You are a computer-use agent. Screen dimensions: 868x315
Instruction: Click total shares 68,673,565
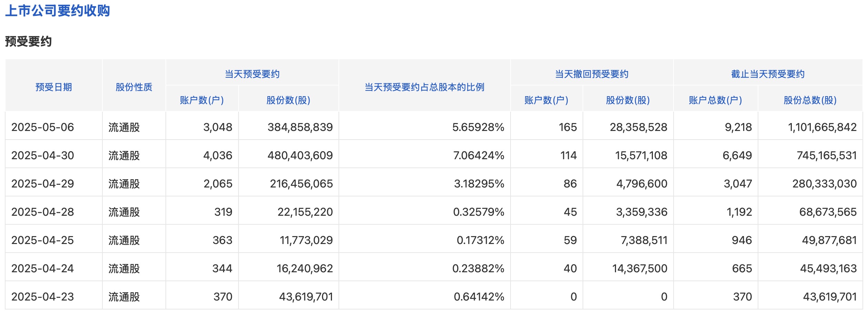coord(828,212)
